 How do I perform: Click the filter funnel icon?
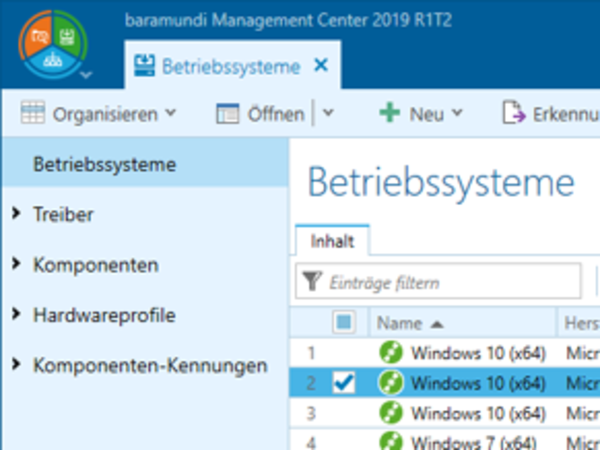(312, 281)
